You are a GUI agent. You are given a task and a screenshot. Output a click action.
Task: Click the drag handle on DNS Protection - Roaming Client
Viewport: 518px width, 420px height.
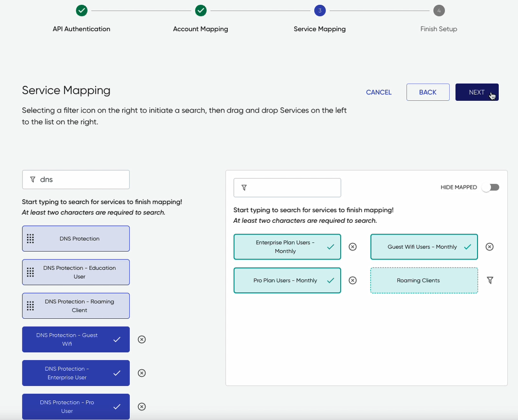coord(31,305)
